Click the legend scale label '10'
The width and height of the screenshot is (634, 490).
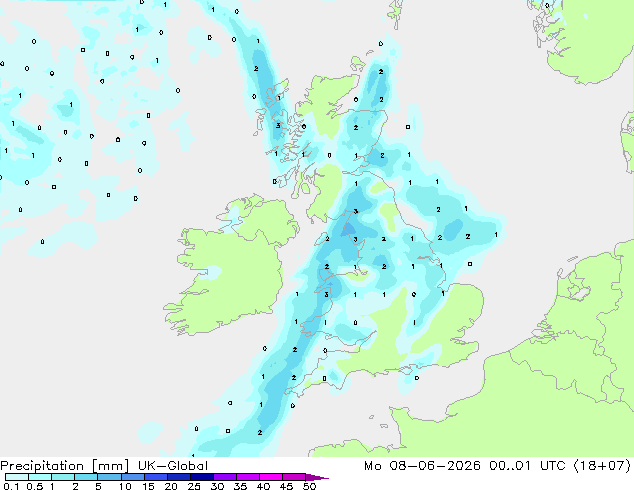pyautogui.click(x=125, y=486)
